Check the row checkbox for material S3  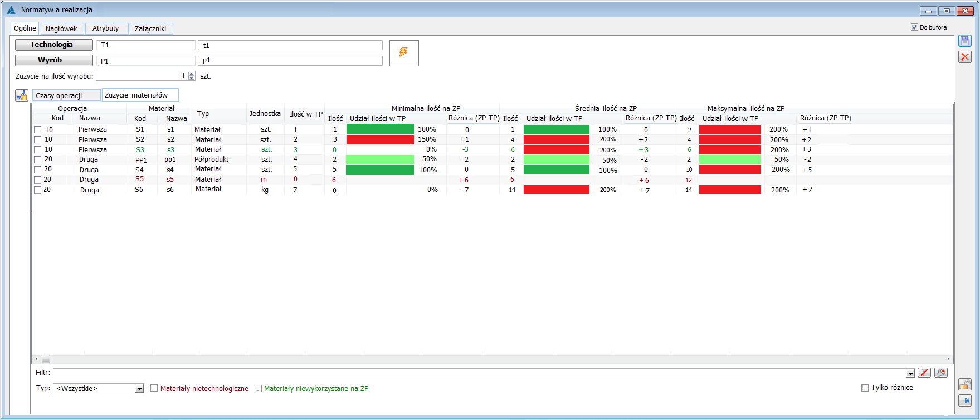click(x=38, y=150)
